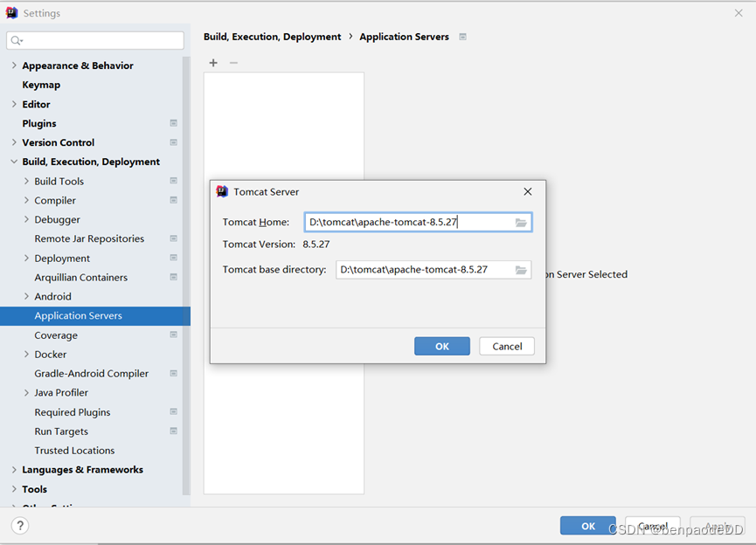The height and width of the screenshot is (545, 756).
Task: Click project-level marker icon beside Build Tools
Action: click(x=174, y=181)
